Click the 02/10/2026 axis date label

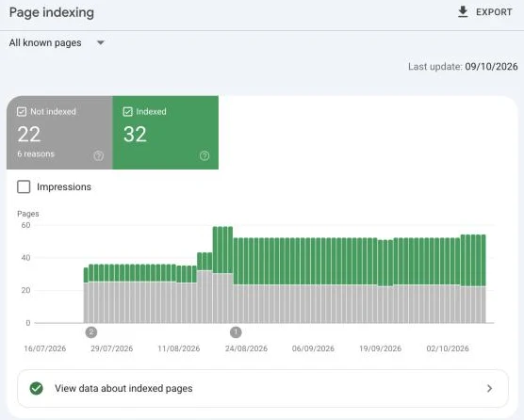(x=448, y=348)
